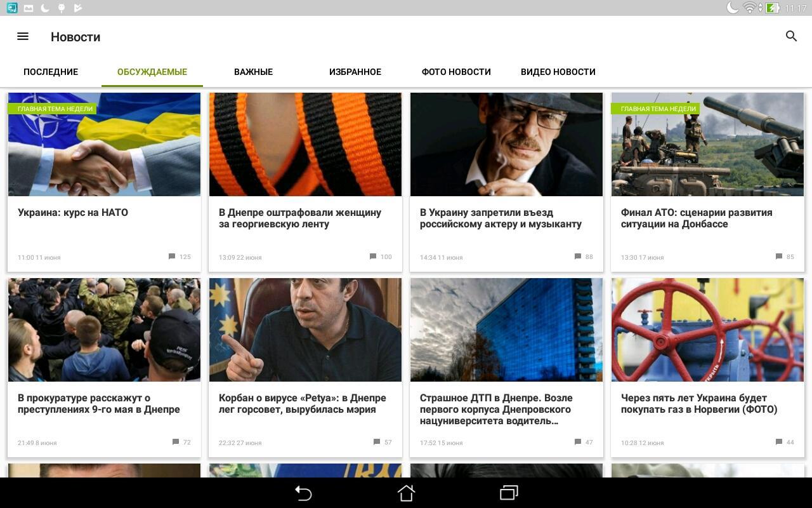
Task: Tap timestamp '14:34 11 июня'
Action: (x=442, y=257)
